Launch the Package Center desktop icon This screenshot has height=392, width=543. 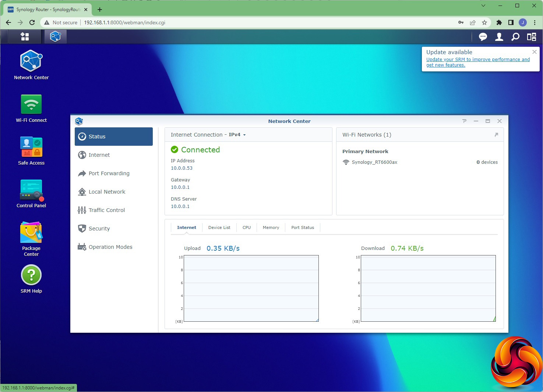pos(31,239)
